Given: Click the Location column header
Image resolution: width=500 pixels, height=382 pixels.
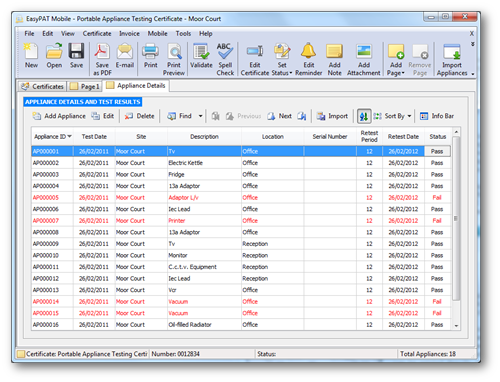Looking at the screenshot, I should [x=273, y=137].
